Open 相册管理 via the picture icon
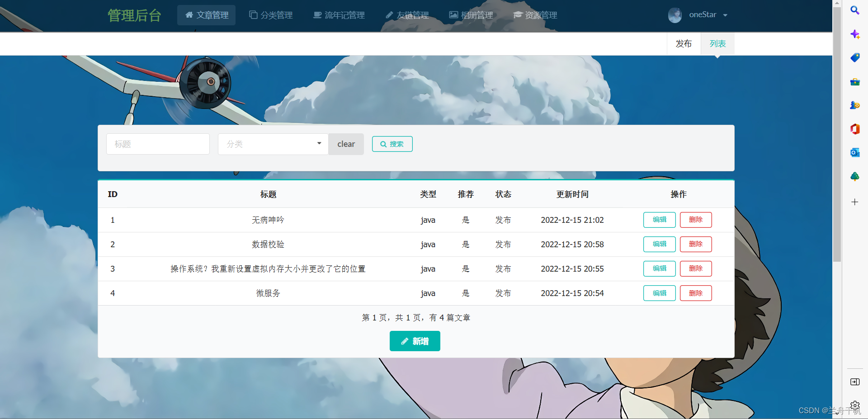The image size is (868, 419). coord(453,15)
